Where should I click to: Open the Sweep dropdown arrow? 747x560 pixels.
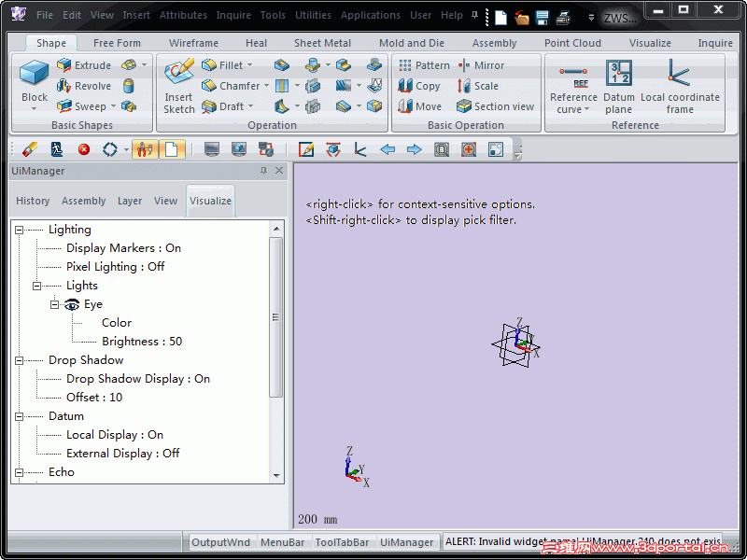[113, 106]
